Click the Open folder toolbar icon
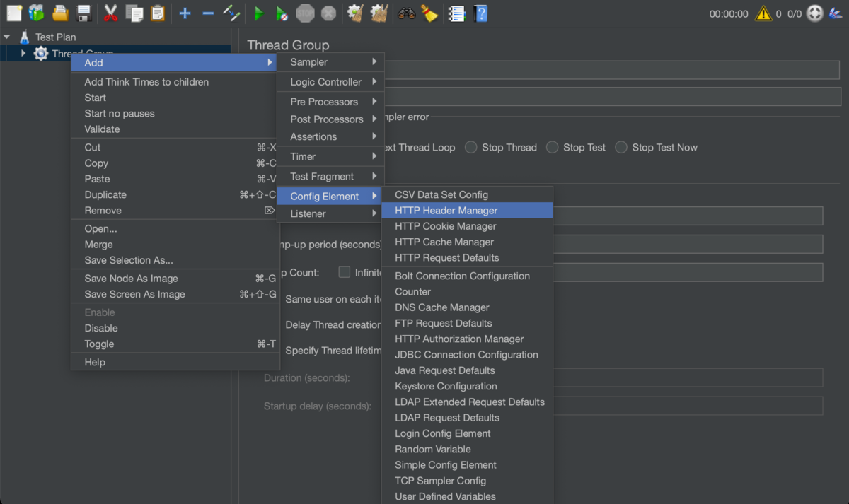This screenshot has width=849, height=504. pyautogui.click(x=60, y=13)
